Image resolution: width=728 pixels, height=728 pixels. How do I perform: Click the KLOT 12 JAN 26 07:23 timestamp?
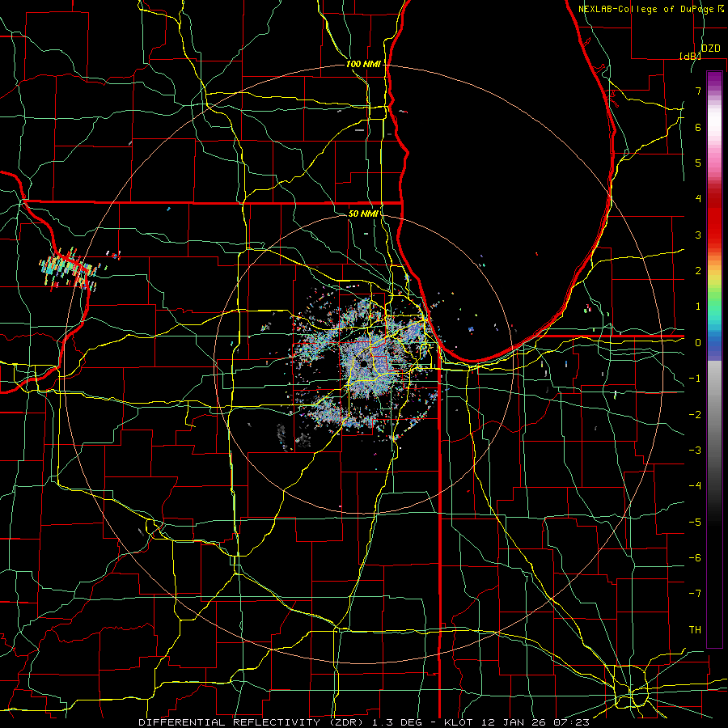[517, 722]
